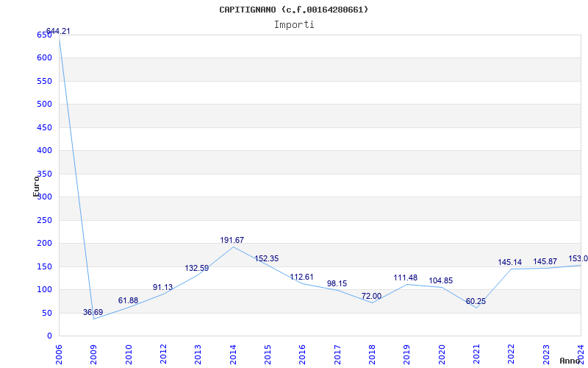This screenshot has height=368, width=588.
Task: Click the 98.15 data label
Action: click(337, 283)
